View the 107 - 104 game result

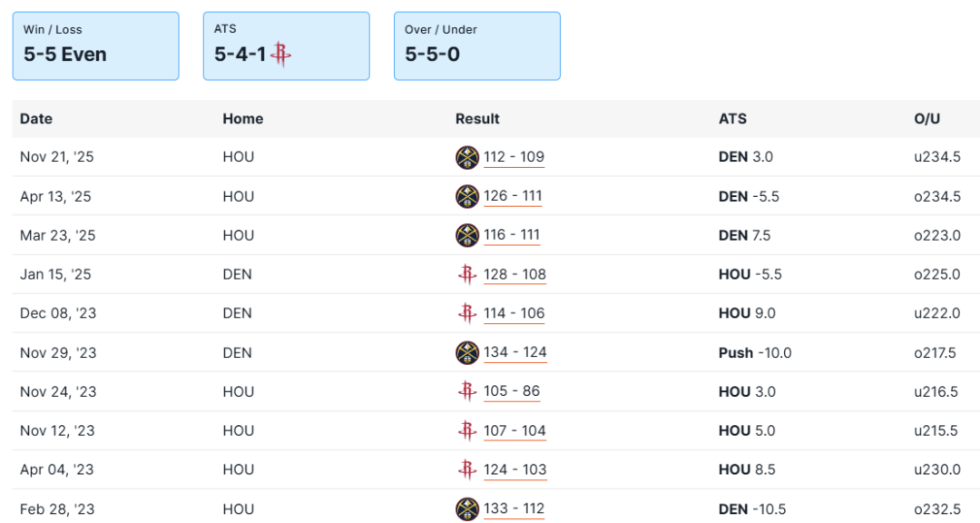pos(514,430)
